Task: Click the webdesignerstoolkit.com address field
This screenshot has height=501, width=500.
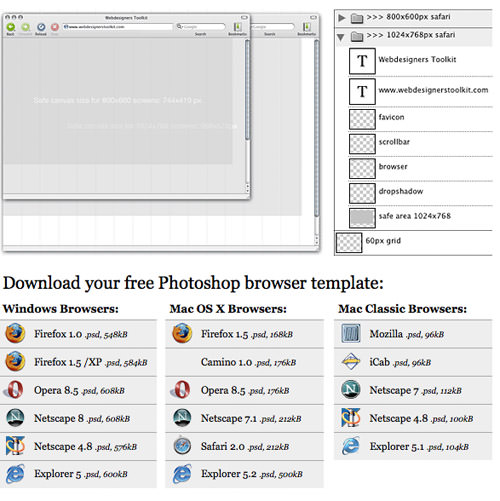Action: click(118, 27)
